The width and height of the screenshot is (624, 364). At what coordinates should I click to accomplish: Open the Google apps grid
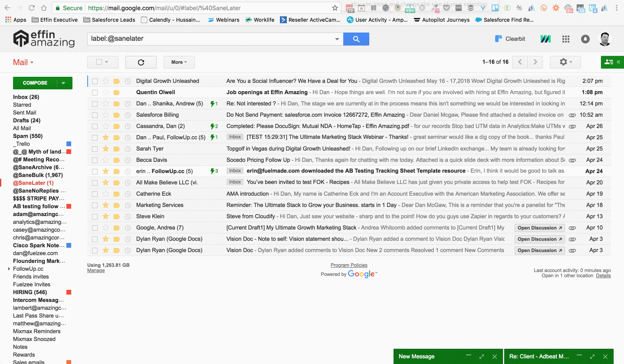tap(565, 39)
